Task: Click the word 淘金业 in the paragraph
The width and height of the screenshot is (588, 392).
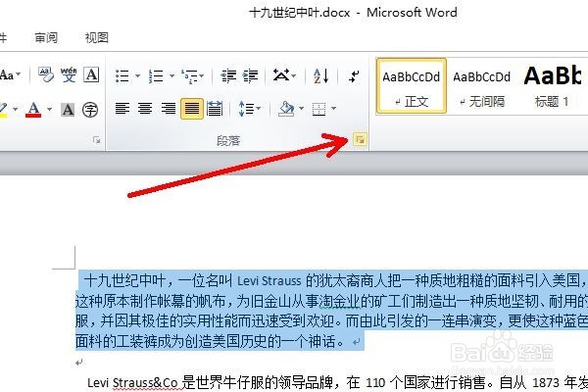Action: pyautogui.click(x=340, y=301)
